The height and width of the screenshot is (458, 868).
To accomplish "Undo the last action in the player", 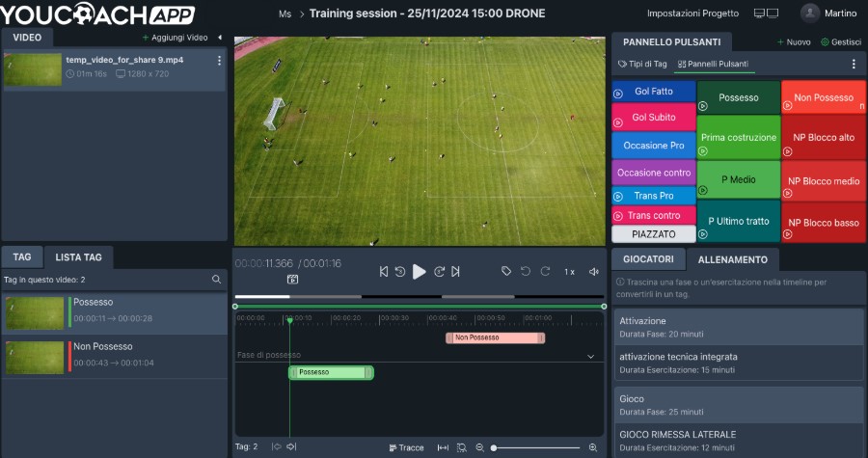I will [526, 271].
